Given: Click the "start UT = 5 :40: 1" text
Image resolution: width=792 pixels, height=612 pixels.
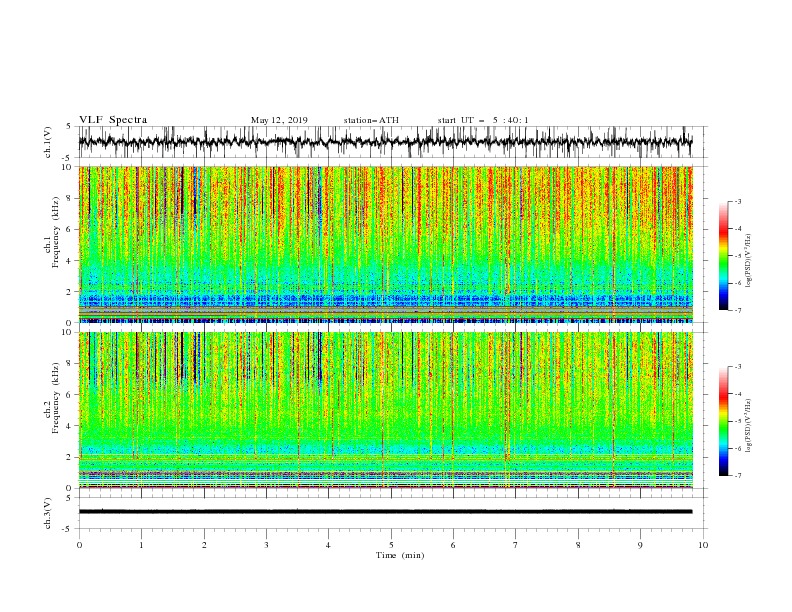Looking at the screenshot, I should click(483, 120).
